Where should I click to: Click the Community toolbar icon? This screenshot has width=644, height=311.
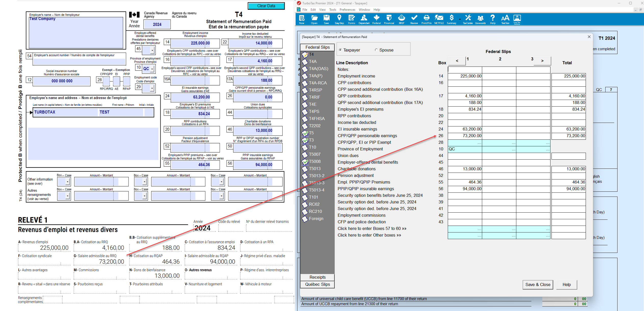click(x=480, y=19)
